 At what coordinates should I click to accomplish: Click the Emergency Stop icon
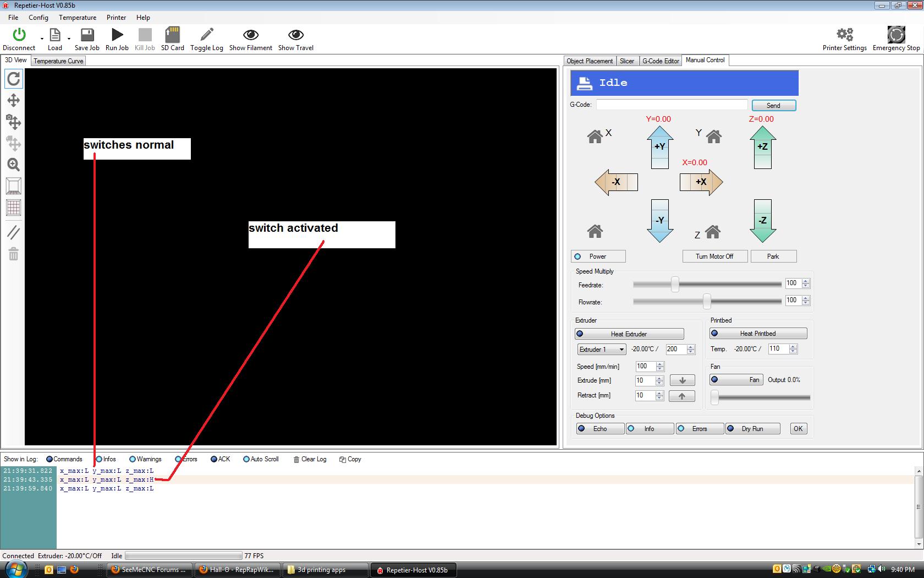click(x=896, y=35)
